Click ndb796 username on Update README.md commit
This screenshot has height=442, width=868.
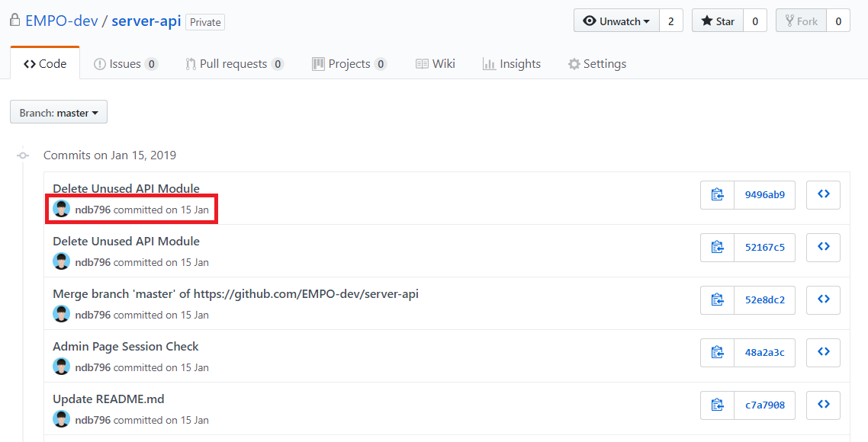92,420
